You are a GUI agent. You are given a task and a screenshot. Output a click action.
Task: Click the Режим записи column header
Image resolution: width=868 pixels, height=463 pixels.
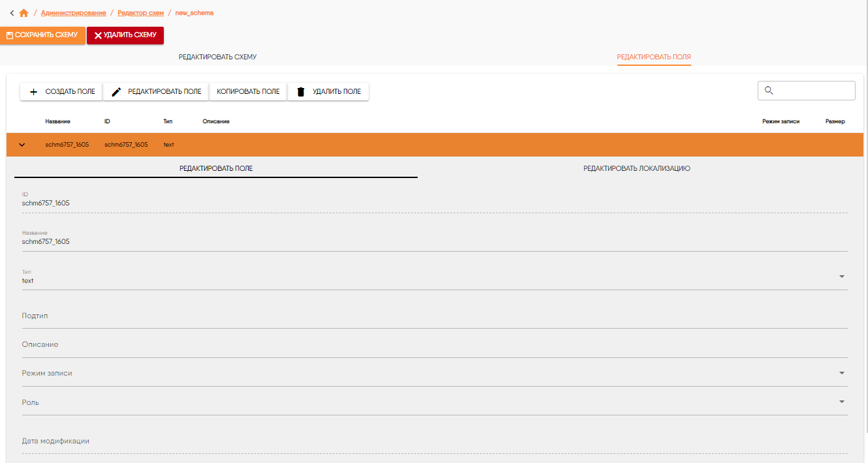click(x=781, y=121)
